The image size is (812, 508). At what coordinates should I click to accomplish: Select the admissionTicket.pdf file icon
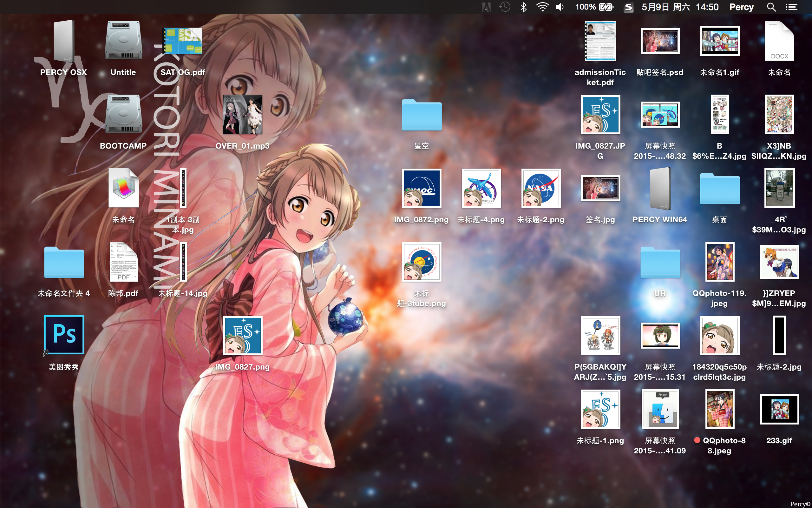600,41
